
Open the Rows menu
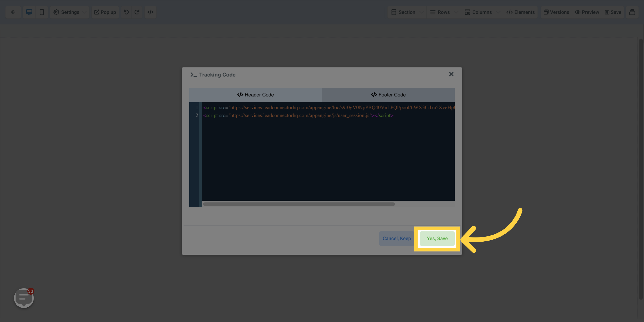tap(440, 12)
